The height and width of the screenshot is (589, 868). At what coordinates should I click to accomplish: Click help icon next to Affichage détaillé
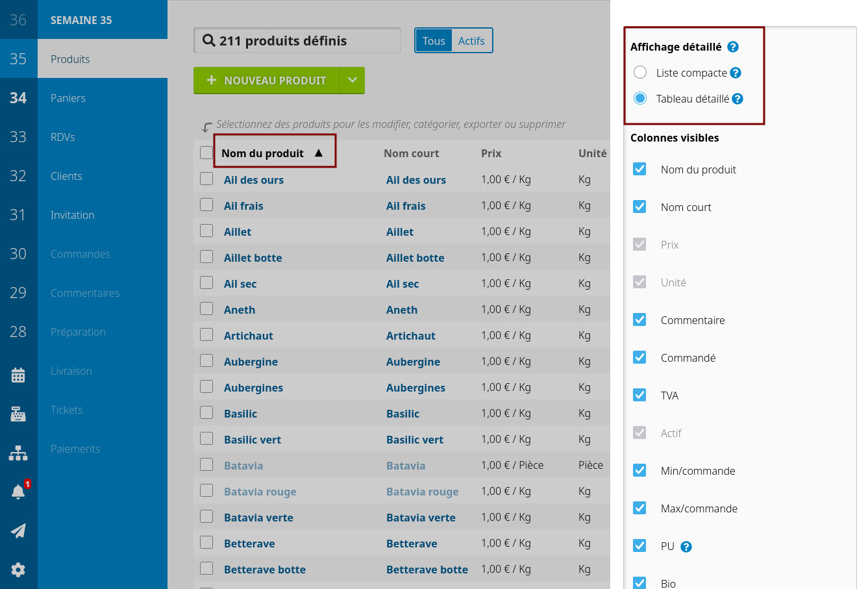tap(733, 47)
